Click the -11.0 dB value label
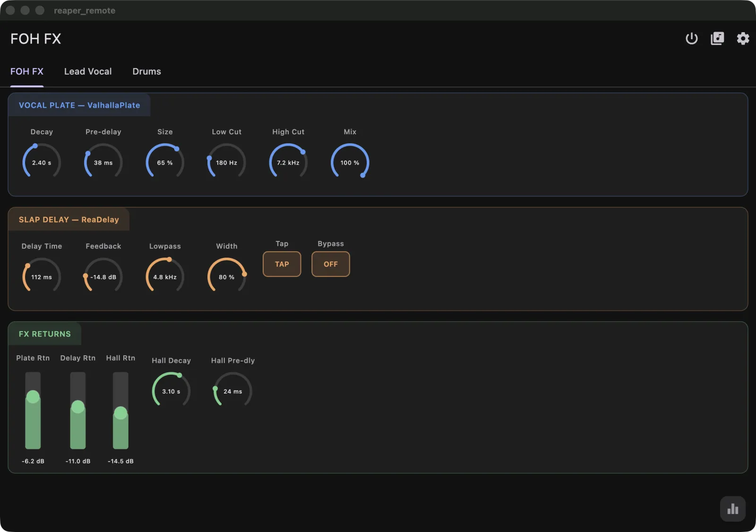The image size is (756, 532). [x=78, y=461]
